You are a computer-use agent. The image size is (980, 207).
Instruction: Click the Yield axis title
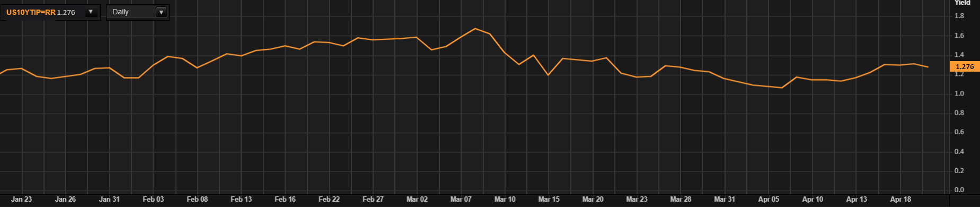[x=962, y=3]
